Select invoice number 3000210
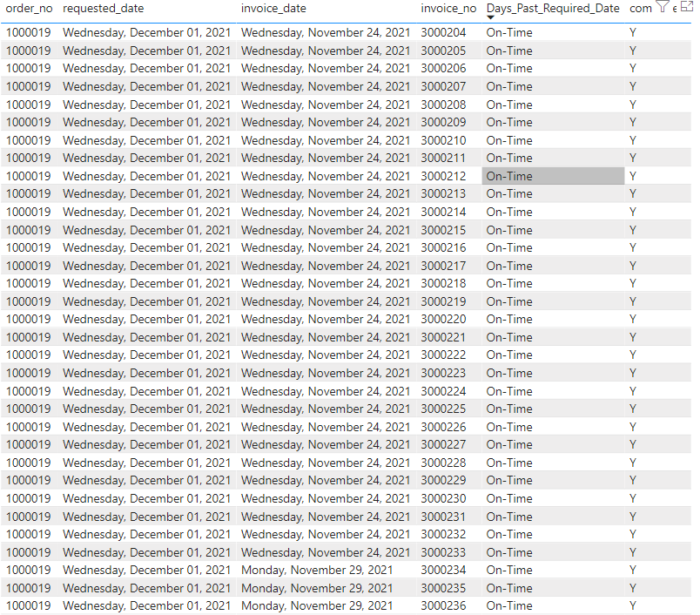The image size is (700, 615). point(443,140)
